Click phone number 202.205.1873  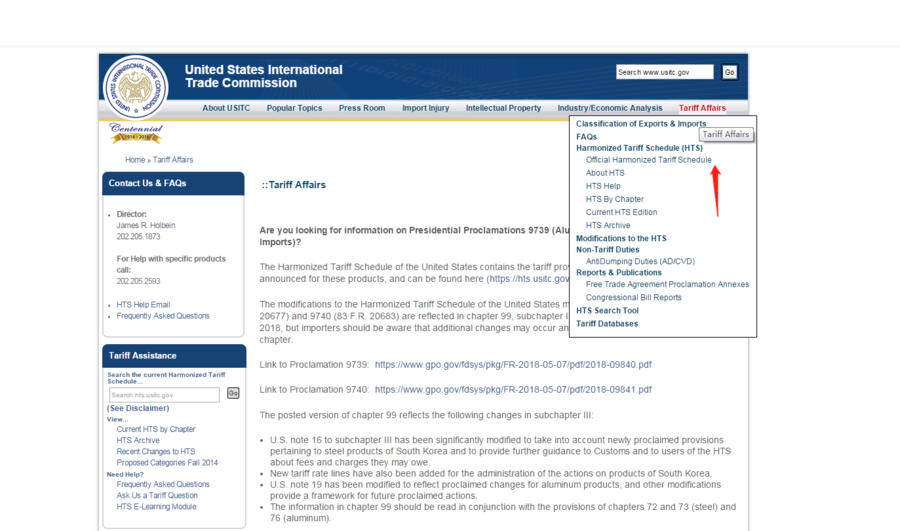click(x=138, y=237)
